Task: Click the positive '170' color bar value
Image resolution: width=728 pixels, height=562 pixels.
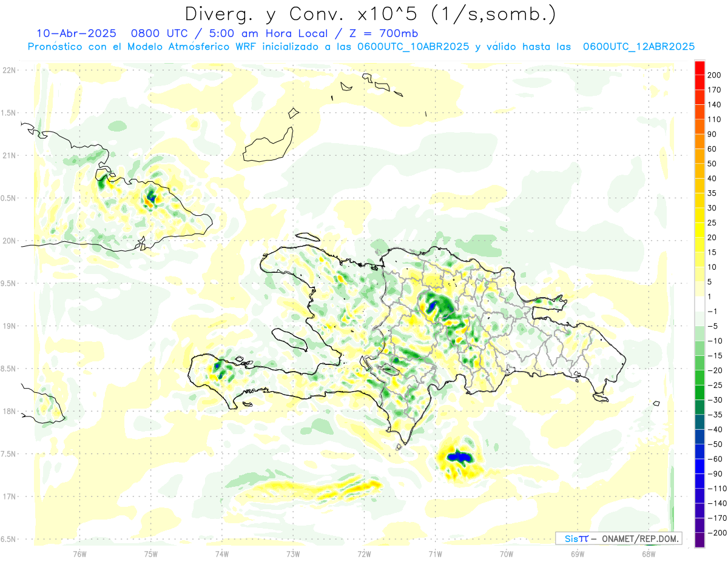Action: (x=714, y=90)
